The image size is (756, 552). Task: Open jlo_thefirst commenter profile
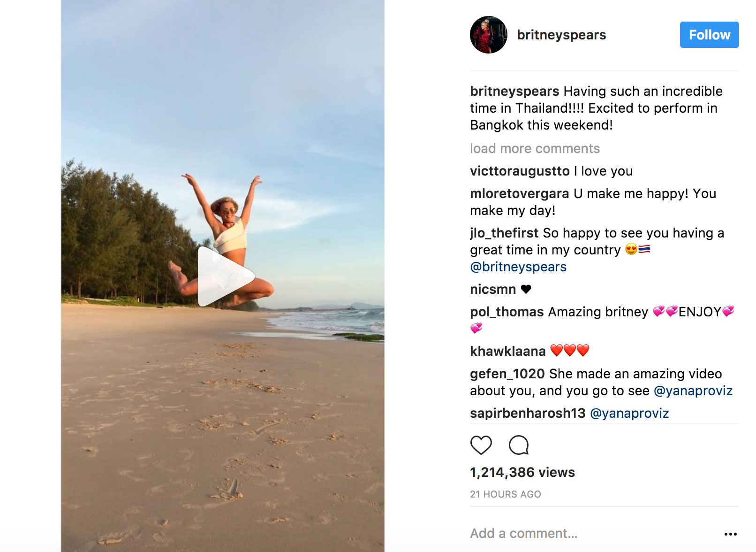504,233
